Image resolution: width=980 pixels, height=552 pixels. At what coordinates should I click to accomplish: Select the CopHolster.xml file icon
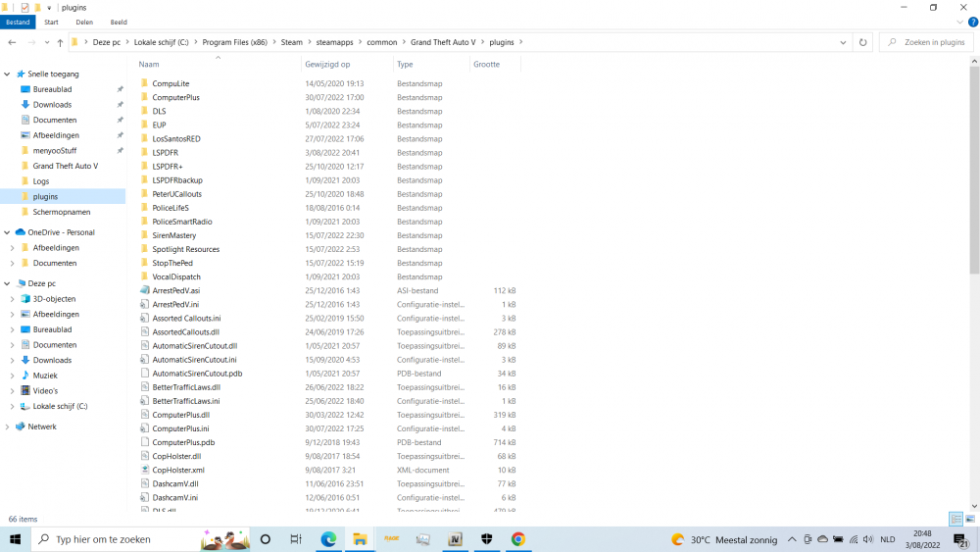point(145,470)
